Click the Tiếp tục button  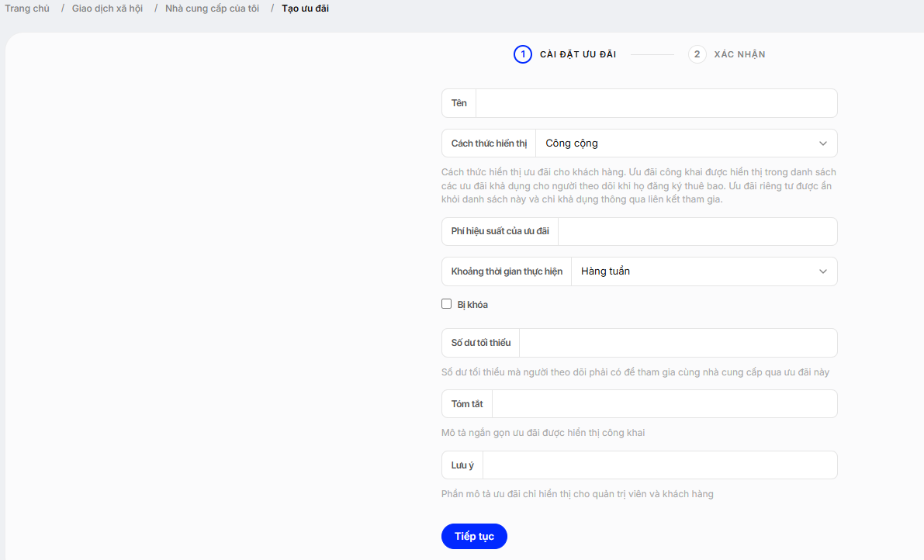coord(474,536)
